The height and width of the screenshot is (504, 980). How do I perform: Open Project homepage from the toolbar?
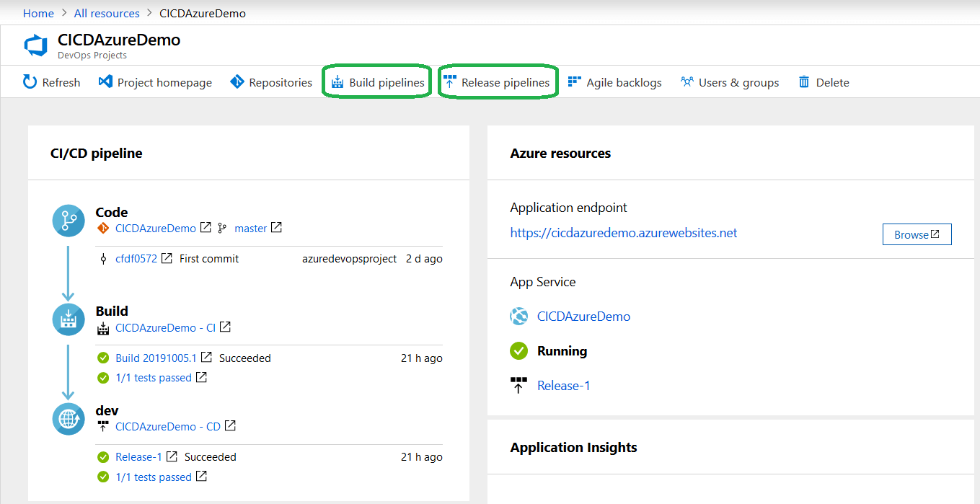[x=155, y=82]
